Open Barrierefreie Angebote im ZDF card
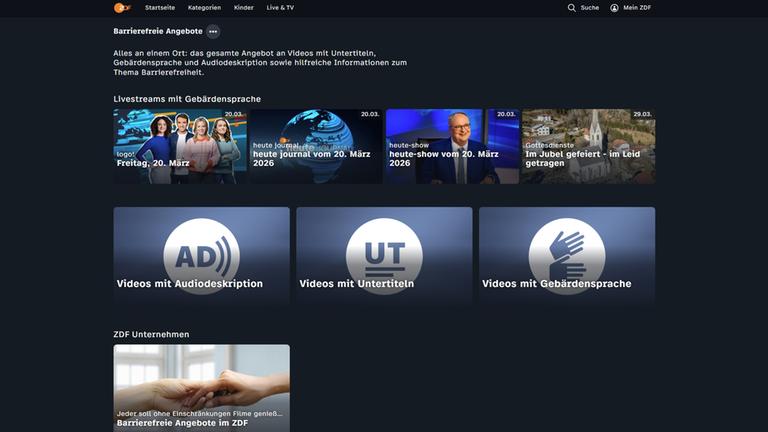Image resolution: width=768 pixels, height=432 pixels. coord(201,388)
